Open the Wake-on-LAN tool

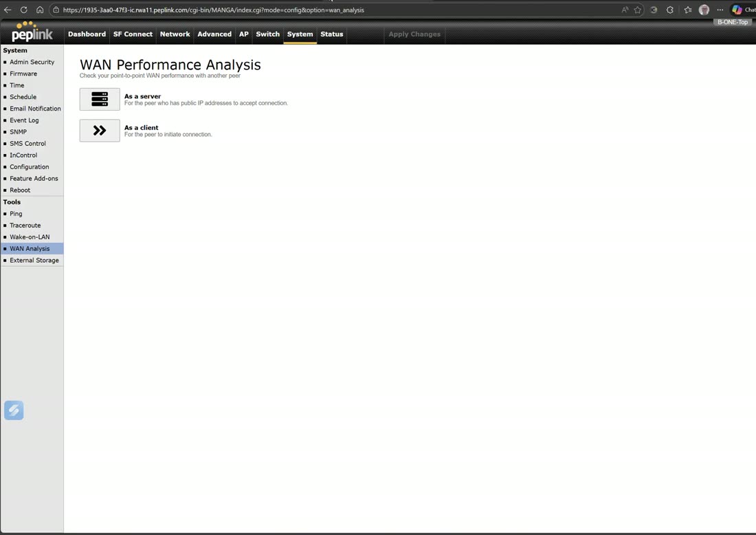point(32,237)
